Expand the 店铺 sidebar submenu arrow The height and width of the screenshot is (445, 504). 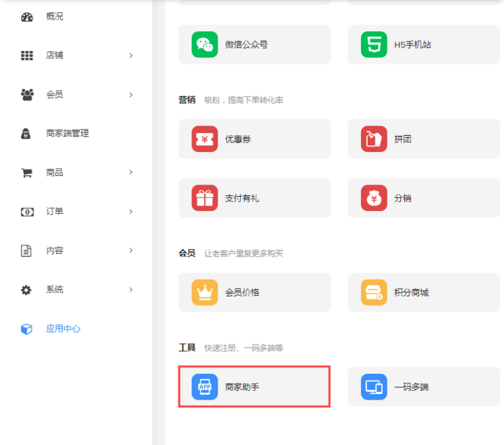point(131,56)
